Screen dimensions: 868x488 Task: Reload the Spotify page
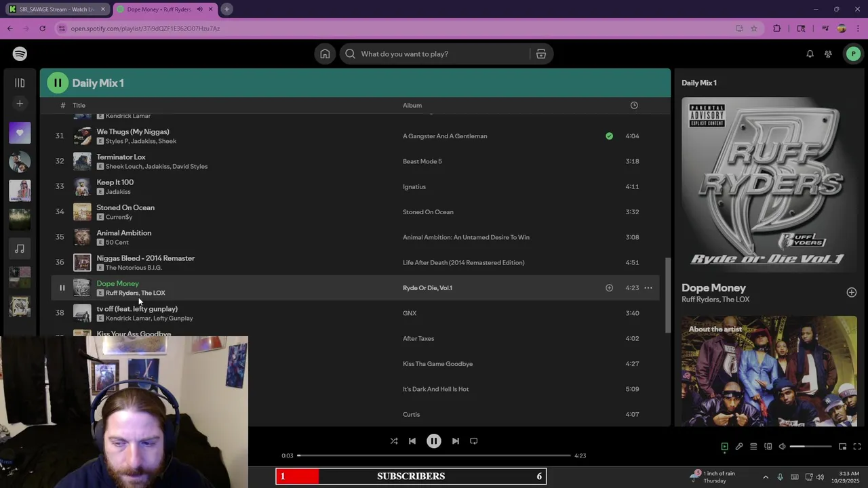coord(42,28)
